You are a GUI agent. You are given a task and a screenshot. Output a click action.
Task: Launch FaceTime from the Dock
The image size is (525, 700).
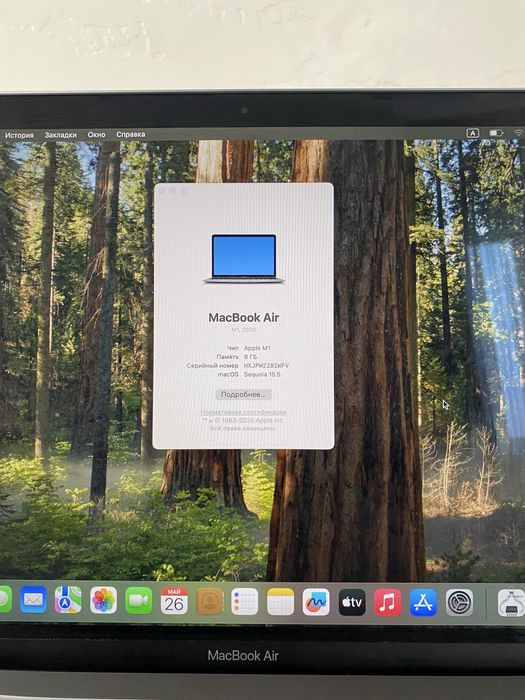click(x=138, y=600)
